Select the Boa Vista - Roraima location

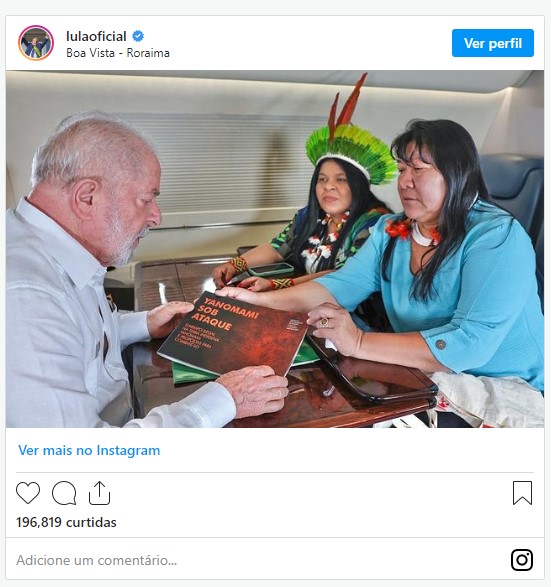coord(118,53)
